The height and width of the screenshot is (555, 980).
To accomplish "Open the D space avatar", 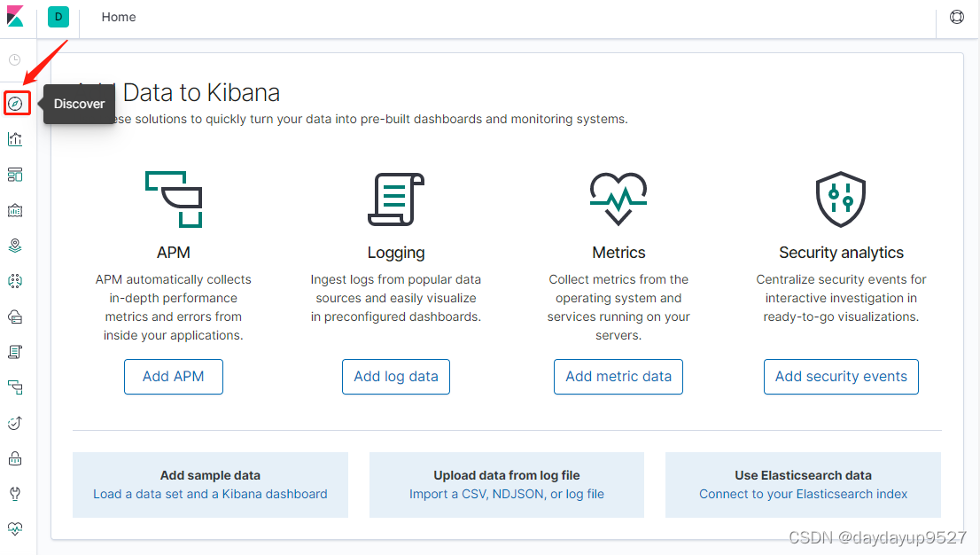I will click(x=58, y=17).
